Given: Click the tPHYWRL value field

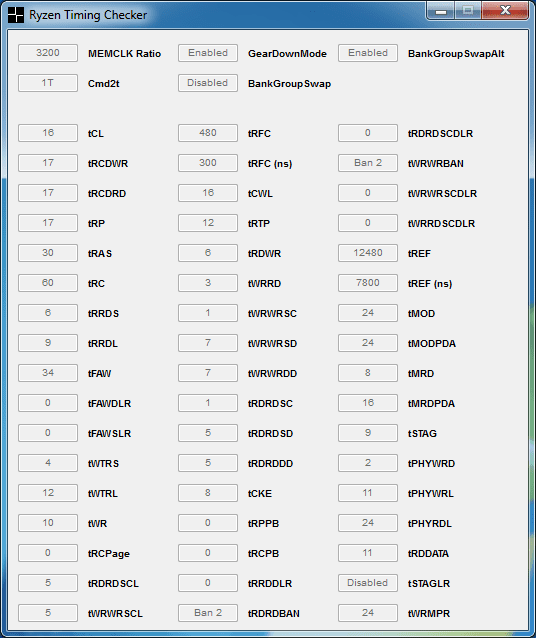Looking at the screenshot, I should pos(368,493).
